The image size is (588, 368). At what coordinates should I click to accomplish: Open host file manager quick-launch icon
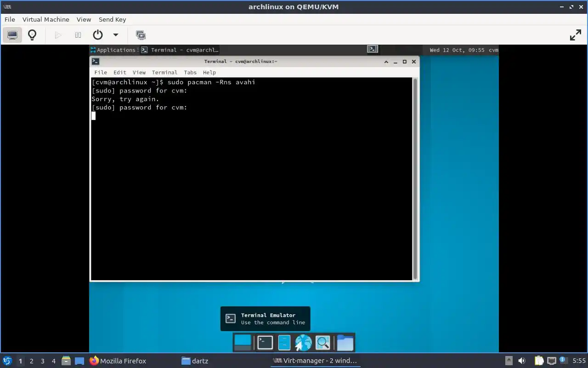tap(66, 361)
